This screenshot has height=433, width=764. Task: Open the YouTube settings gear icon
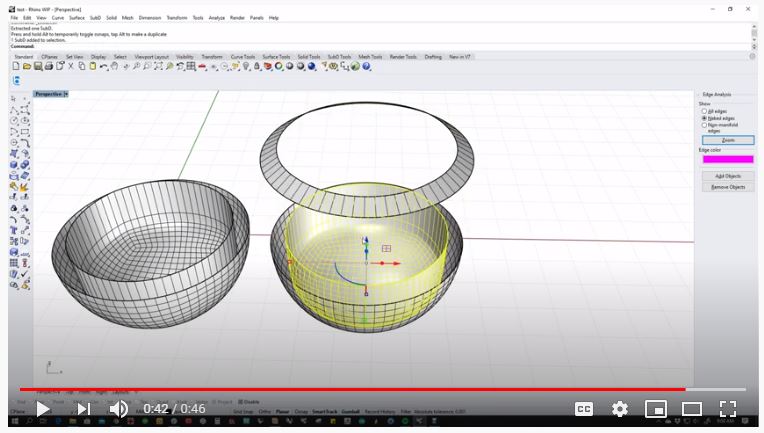(620, 409)
